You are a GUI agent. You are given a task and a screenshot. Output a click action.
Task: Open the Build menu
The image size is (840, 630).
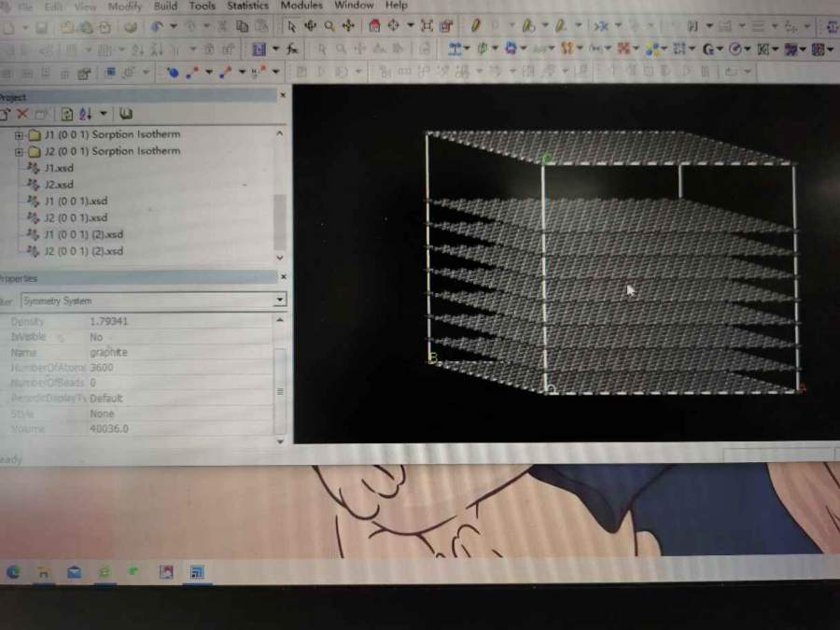(165, 5)
